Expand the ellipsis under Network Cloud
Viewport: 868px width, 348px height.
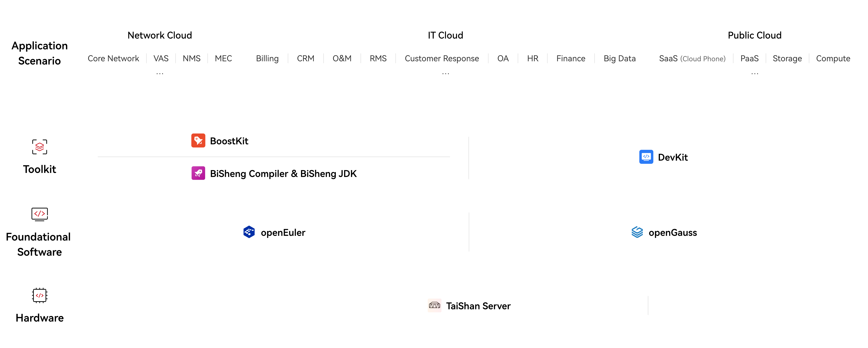click(x=160, y=73)
